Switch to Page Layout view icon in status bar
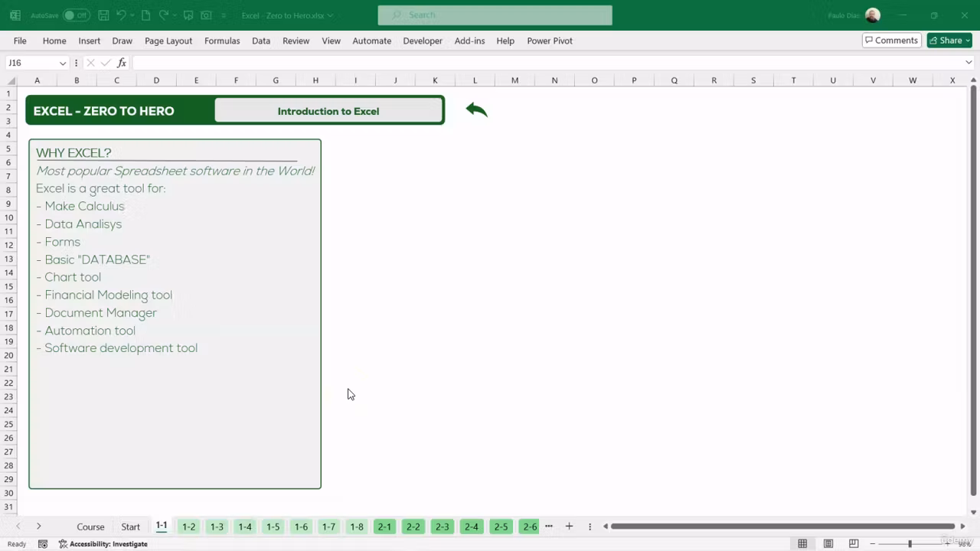This screenshot has height=551, width=980. 828,543
